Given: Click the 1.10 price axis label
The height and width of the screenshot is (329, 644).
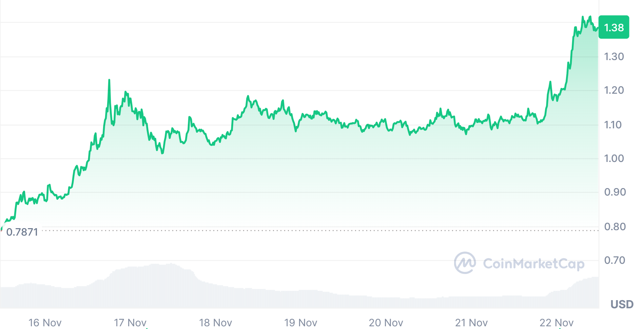Looking at the screenshot, I should point(614,125).
